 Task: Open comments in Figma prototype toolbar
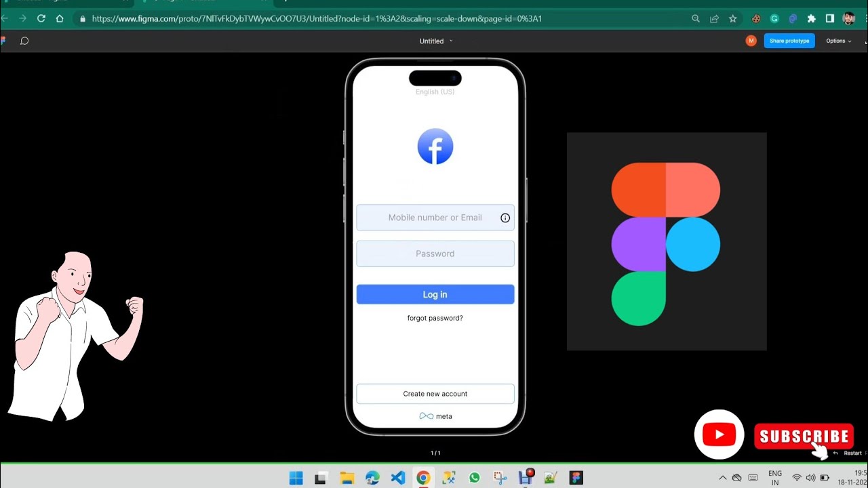[x=24, y=41]
